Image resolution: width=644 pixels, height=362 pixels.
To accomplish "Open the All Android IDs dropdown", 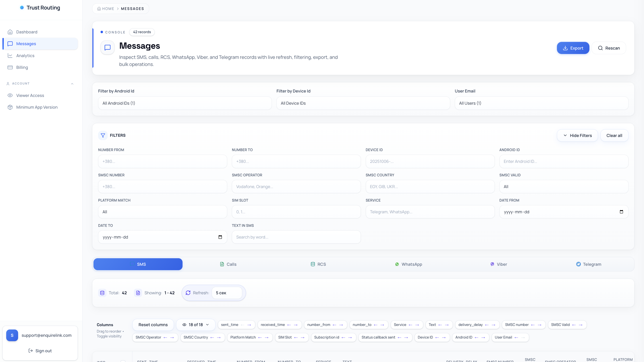I will point(185,103).
